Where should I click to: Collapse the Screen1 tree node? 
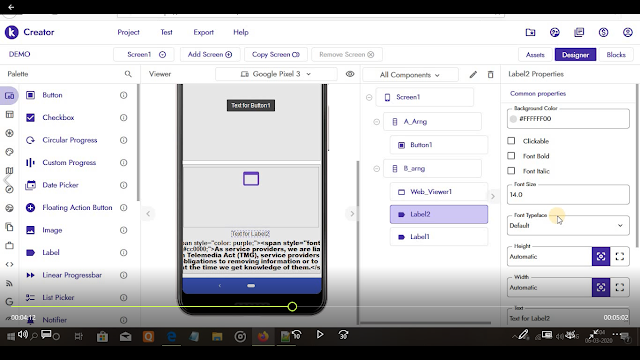point(369,97)
